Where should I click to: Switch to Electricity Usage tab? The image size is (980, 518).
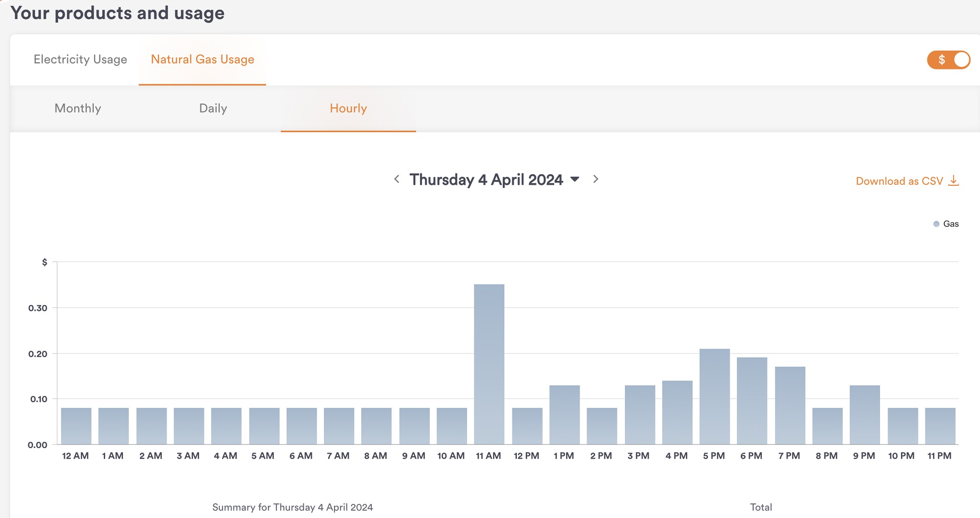pos(80,59)
